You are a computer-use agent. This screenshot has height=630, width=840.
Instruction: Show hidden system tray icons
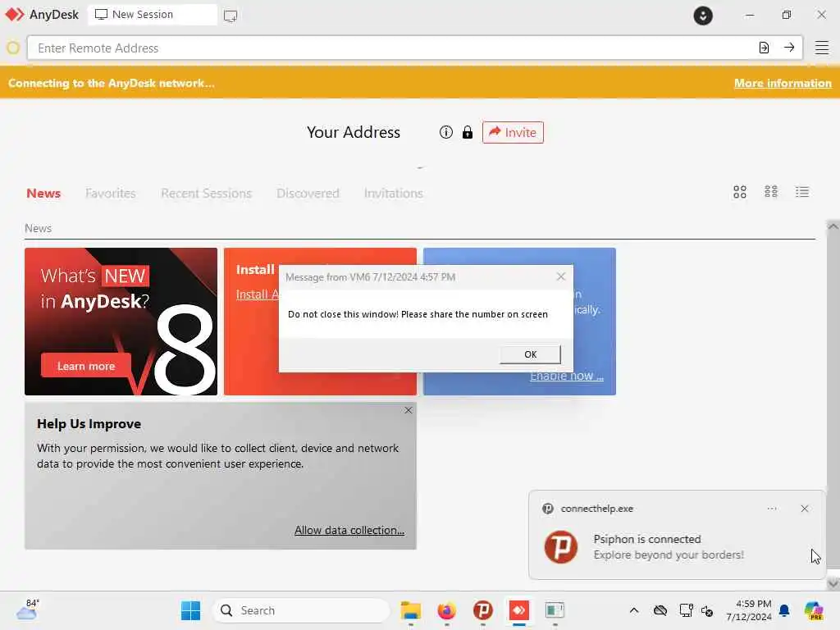coord(634,610)
